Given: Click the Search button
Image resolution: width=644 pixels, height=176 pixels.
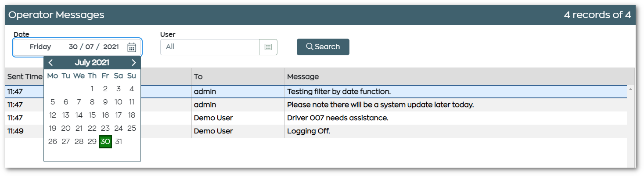Looking at the screenshot, I should pos(323,47).
